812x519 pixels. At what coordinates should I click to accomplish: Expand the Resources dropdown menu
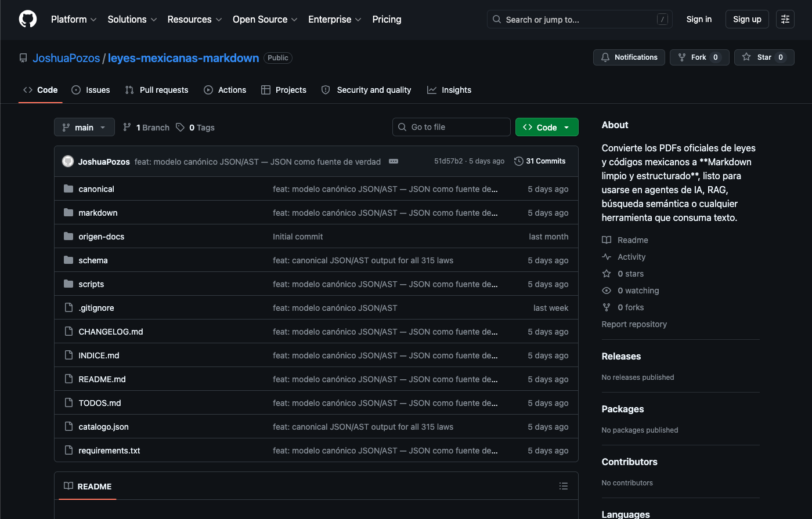194,19
